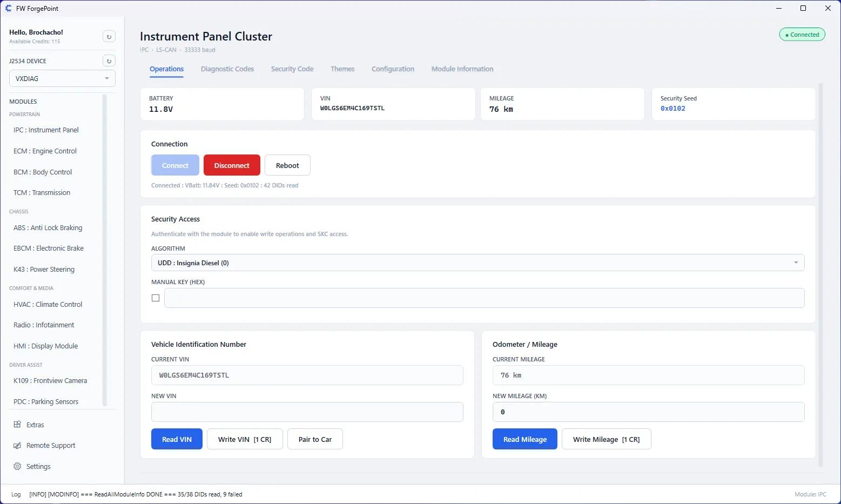This screenshot has height=504, width=841.
Task: View the Module Information tab
Action: click(462, 69)
